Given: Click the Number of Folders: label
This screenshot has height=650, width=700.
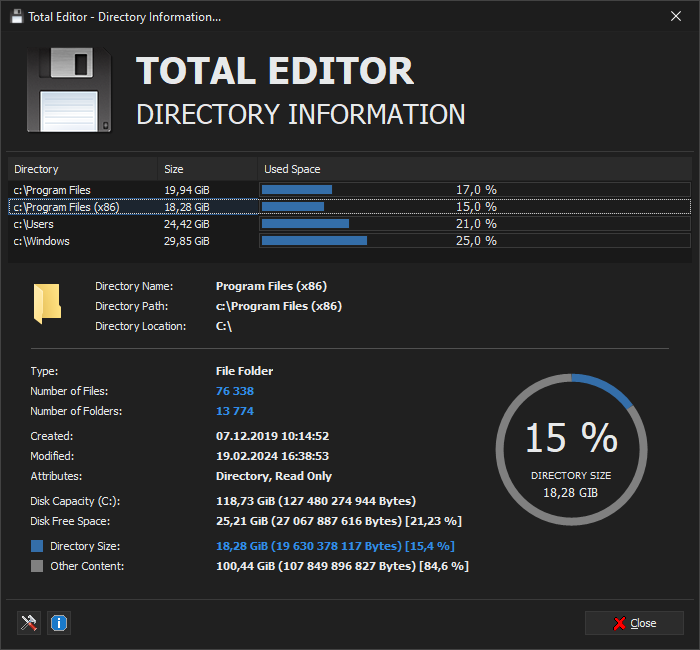Looking at the screenshot, I should 76,411.
